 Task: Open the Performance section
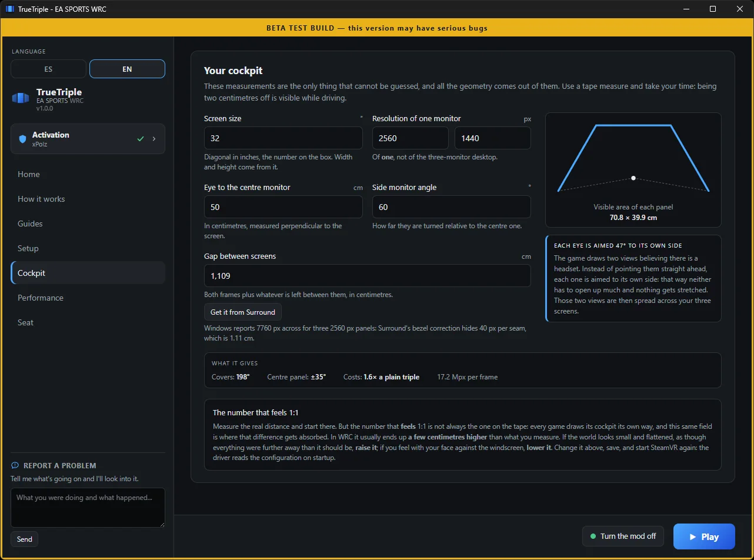[x=88, y=298]
